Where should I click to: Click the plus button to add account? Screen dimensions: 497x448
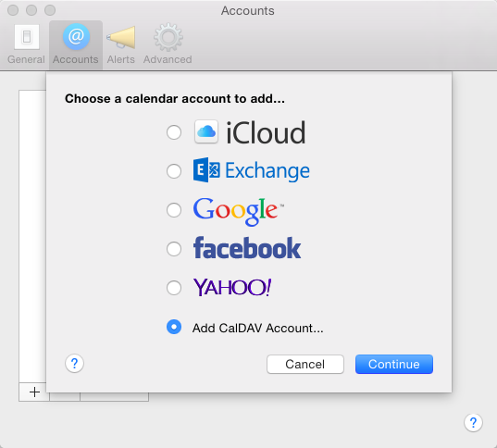34,392
